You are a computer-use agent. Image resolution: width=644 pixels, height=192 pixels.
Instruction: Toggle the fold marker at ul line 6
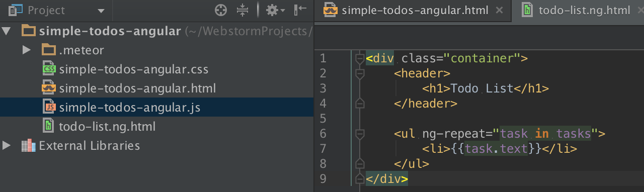359,134
